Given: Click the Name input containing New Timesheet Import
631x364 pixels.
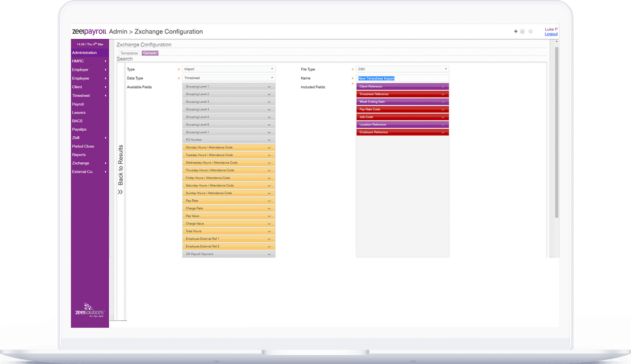Looking at the screenshot, I should (403, 78).
